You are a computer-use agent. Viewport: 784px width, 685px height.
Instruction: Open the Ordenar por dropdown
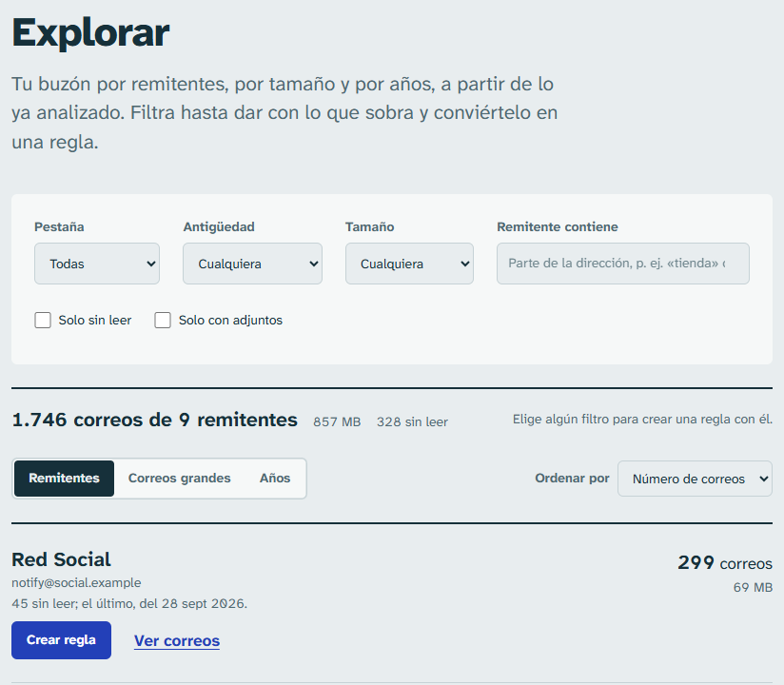[695, 479]
